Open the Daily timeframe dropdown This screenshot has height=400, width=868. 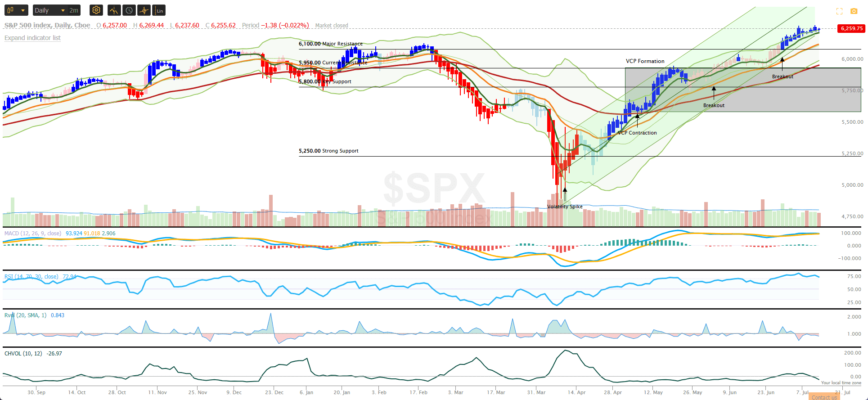[49, 10]
